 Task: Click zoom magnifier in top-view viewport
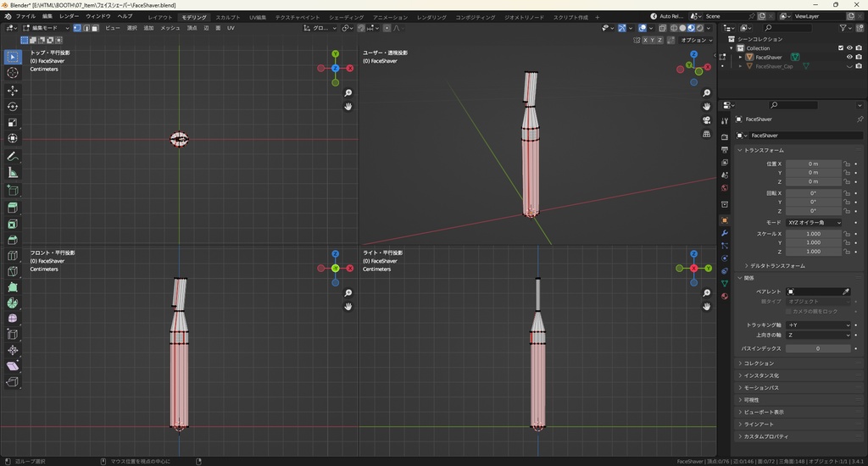click(x=348, y=93)
